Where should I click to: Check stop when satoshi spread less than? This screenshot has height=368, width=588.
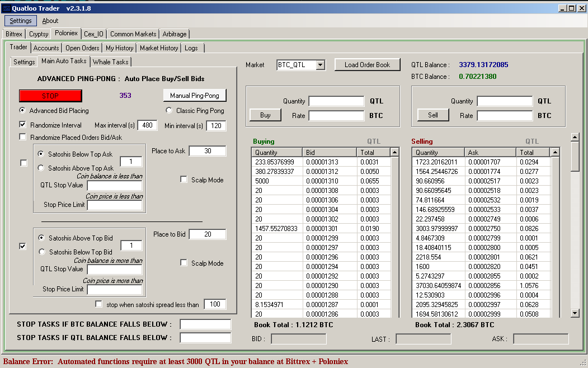click(x=98, y=304)
